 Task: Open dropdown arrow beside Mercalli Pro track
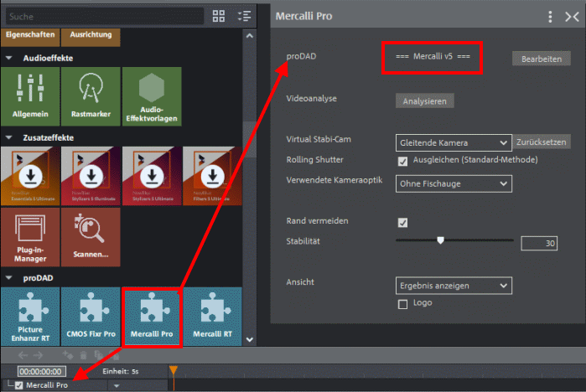click(117, 385)
